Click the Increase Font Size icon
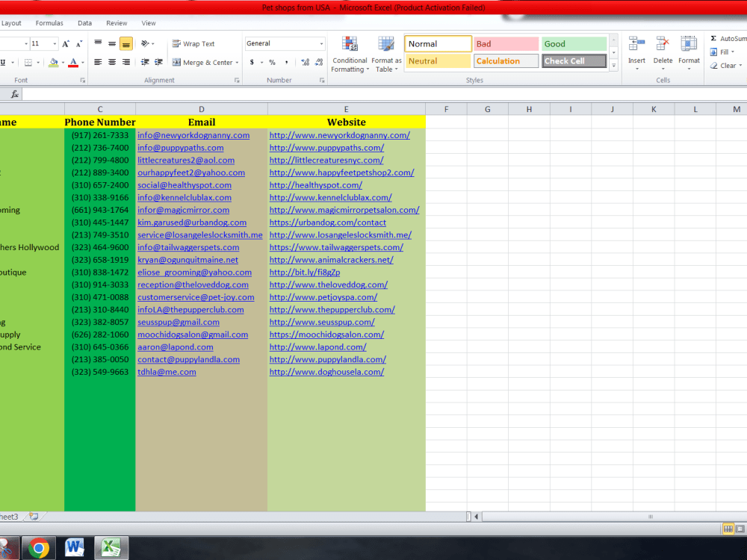Viewport: 747px width, 560px height. [66, 44]
